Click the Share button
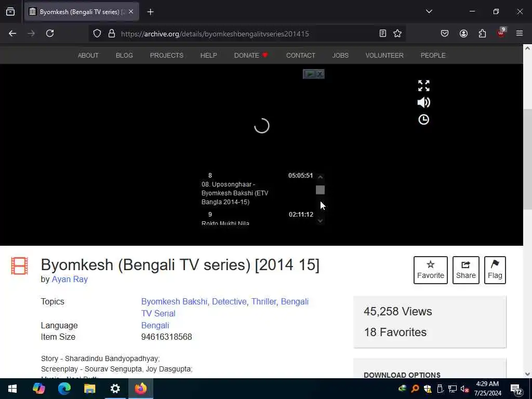Viewport: 532px width, 399px height. tap(466, 270)
